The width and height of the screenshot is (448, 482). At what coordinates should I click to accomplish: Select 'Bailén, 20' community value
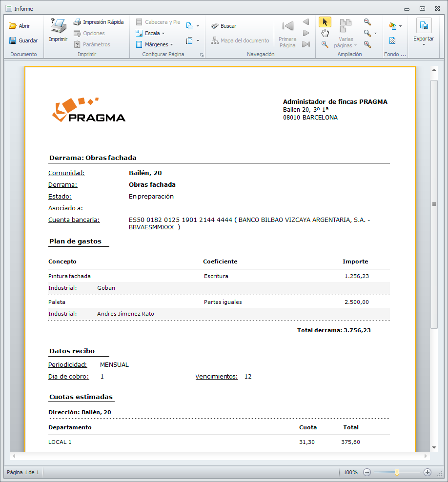pyautogui.click(x=145, y=173)
